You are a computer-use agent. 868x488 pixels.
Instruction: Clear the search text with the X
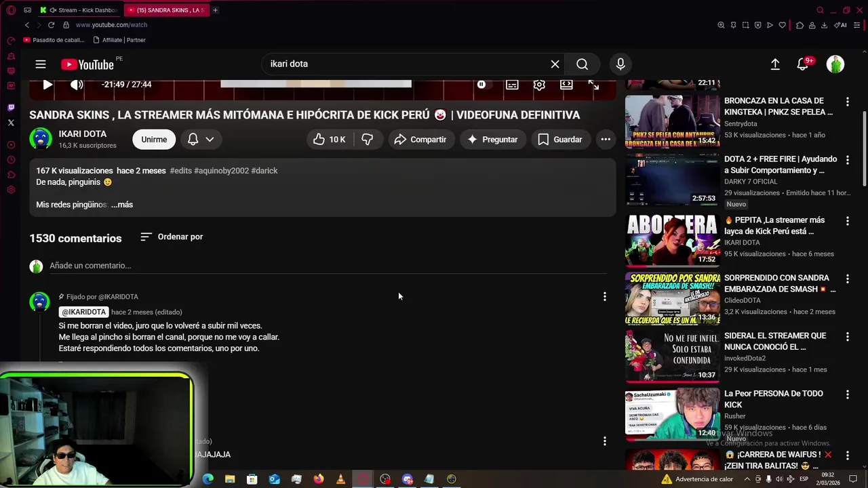pos(555,64)
